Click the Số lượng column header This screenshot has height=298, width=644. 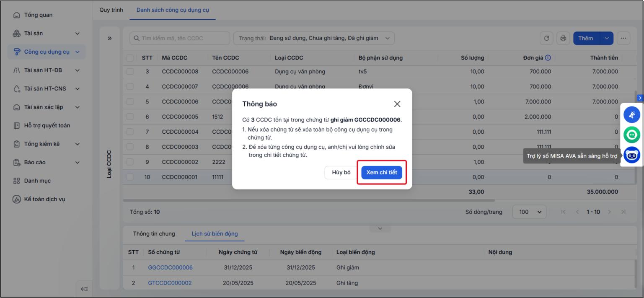point(472,58)
